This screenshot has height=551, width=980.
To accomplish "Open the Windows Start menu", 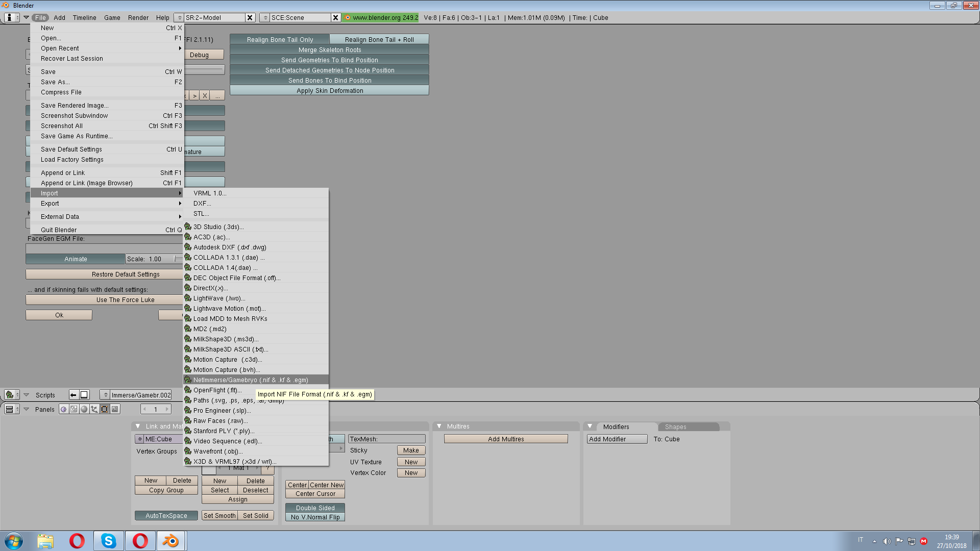I will (x=14, y=541).
